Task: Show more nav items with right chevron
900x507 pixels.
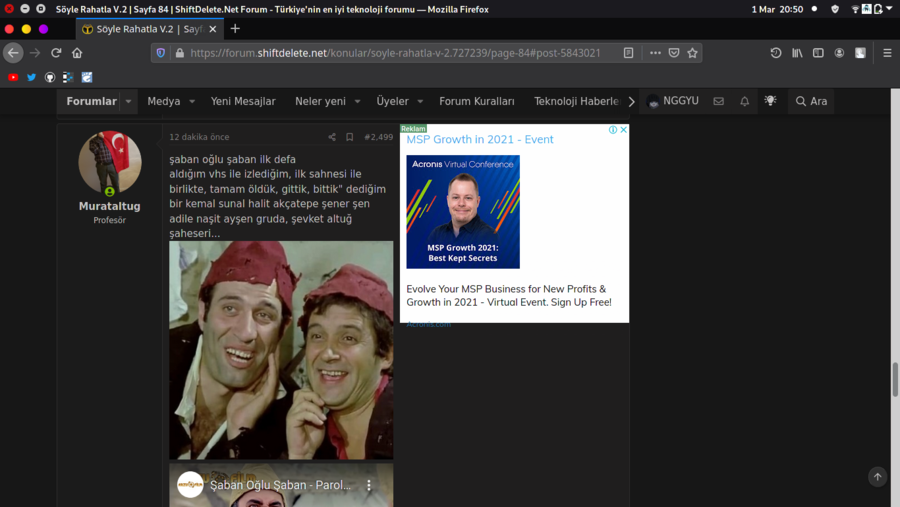Action: click(631, 102)
